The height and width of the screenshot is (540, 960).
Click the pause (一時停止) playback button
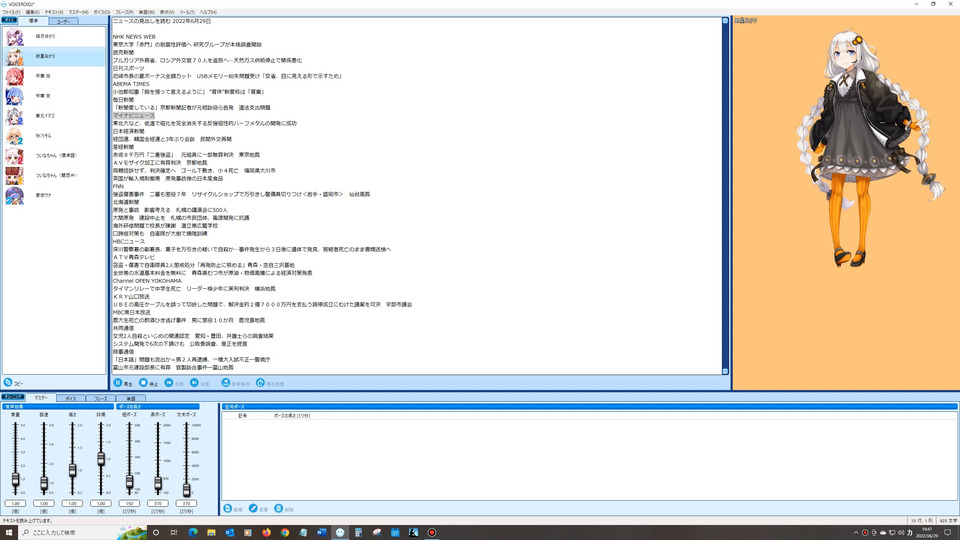[118, 383]
